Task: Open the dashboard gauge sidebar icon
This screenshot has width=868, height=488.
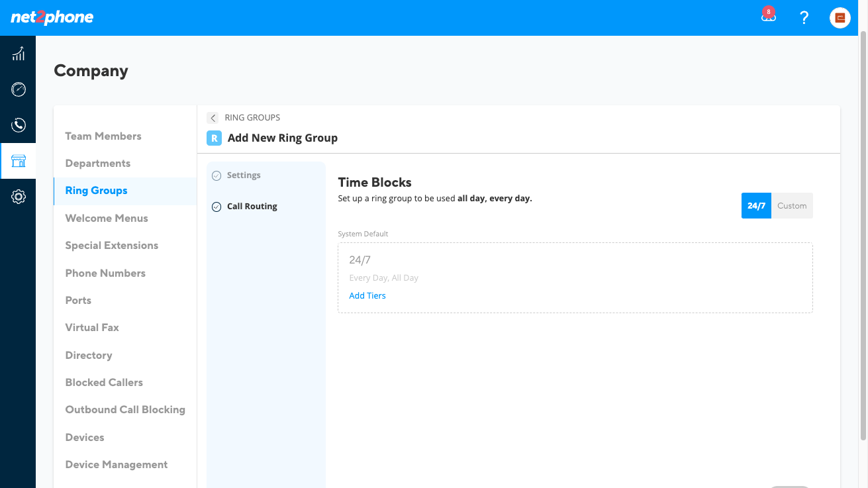Action: click(x=19, y=89)
